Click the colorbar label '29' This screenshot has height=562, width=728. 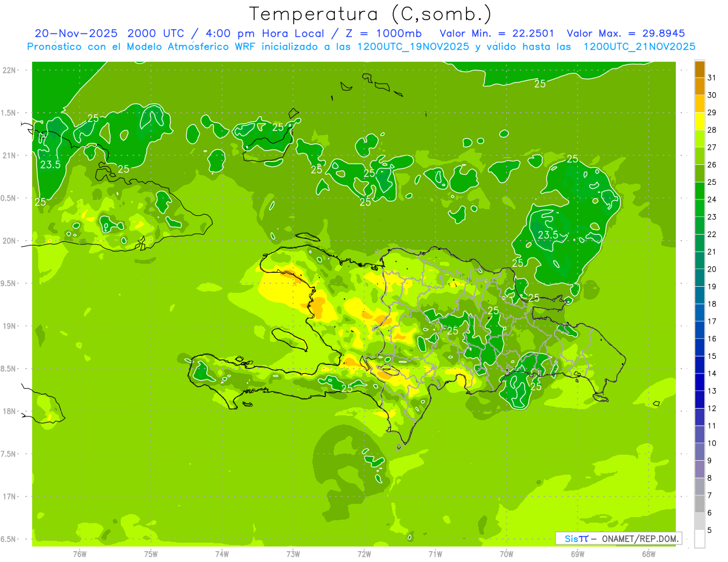tap(712, 113)
